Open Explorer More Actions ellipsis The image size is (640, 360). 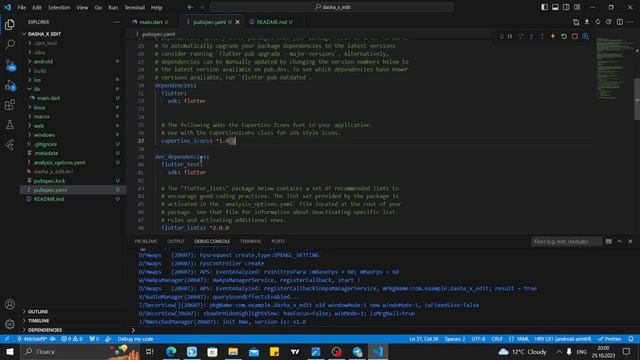coord(117,22)
